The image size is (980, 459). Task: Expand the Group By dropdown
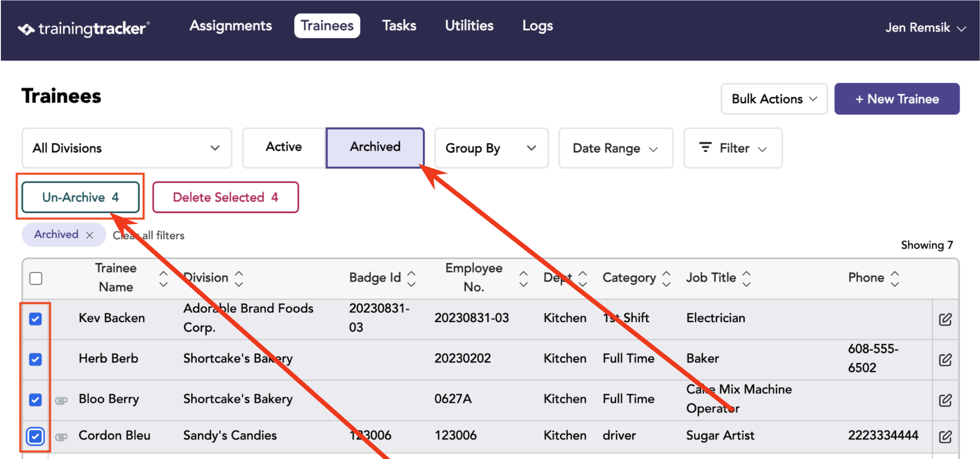[491, 148]
